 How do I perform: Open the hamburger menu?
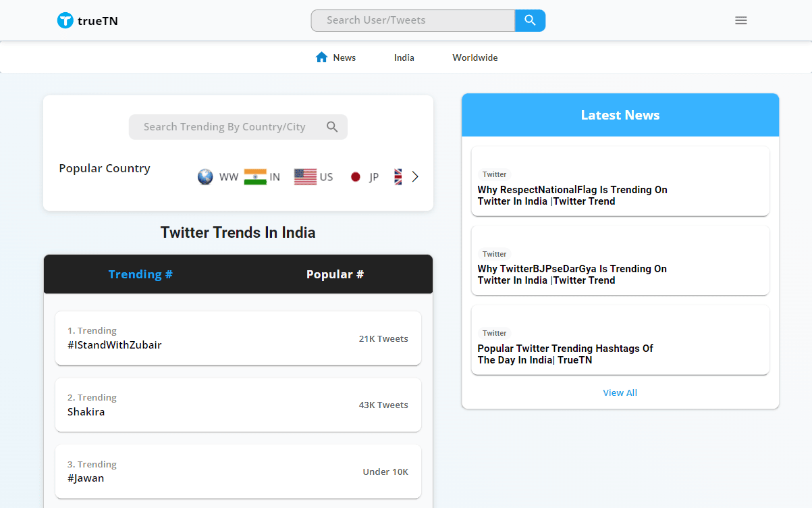(x=740, y=20)
